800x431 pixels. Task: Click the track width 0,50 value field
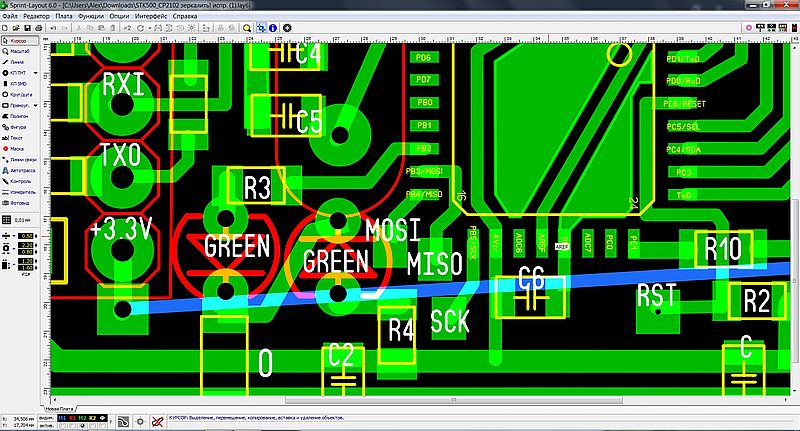tap(26, 236)
